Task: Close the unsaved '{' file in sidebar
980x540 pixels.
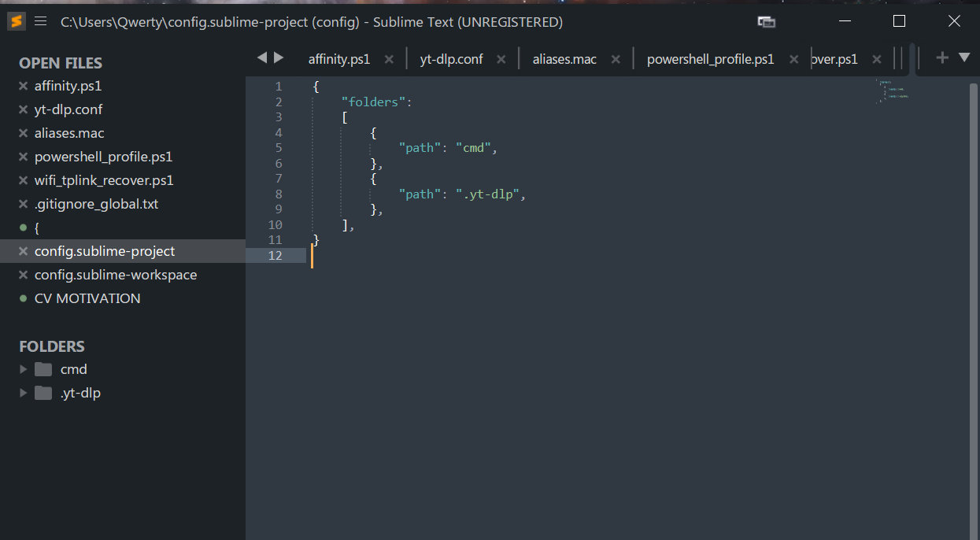Action: [24, 227]
